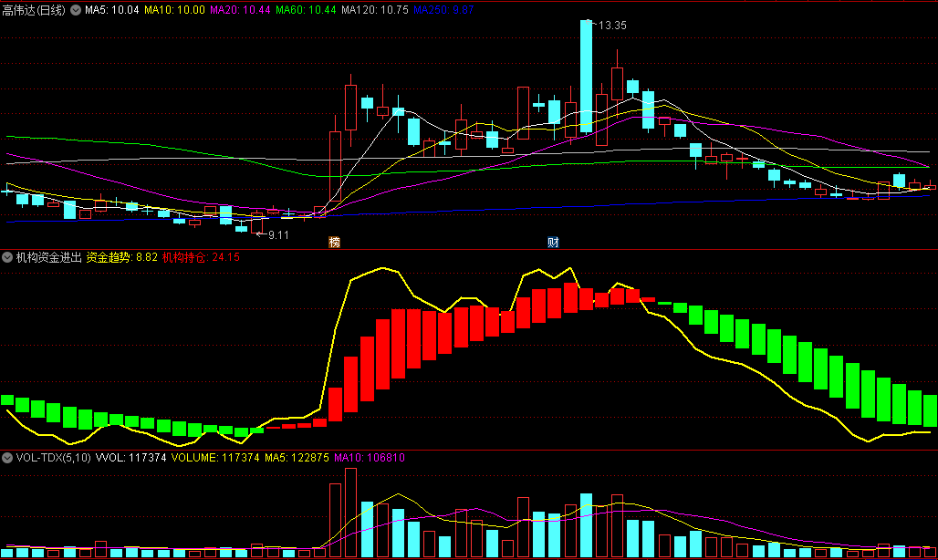Select the MA250: 9.87 blue label
Viewport: 938px width, 560px height.
pyautogui.click(x=443, y=10)
